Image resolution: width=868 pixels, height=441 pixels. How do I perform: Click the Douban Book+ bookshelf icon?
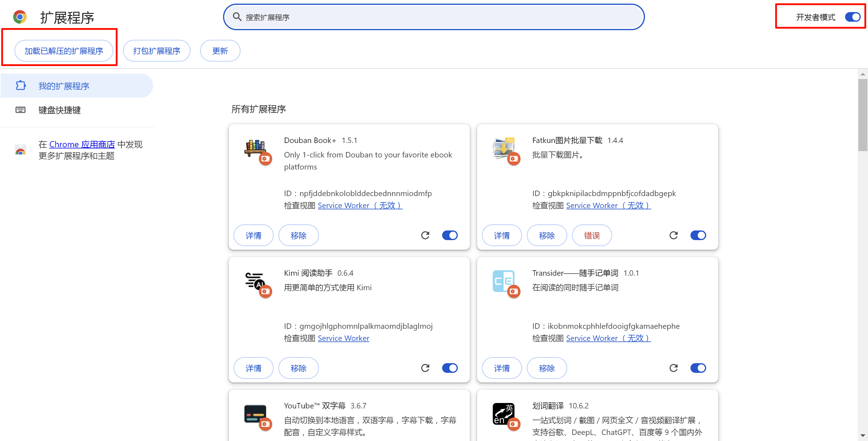click(255, 147)
